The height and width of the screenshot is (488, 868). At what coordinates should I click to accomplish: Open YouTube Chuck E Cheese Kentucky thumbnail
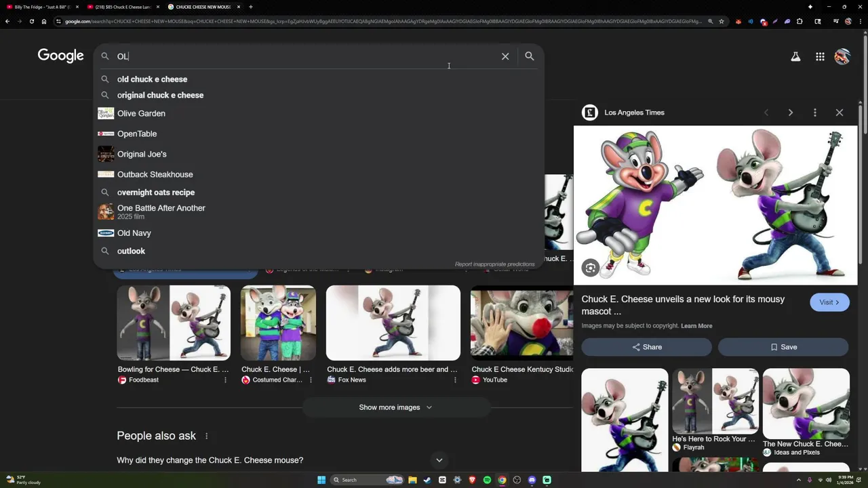click(521, 323)
